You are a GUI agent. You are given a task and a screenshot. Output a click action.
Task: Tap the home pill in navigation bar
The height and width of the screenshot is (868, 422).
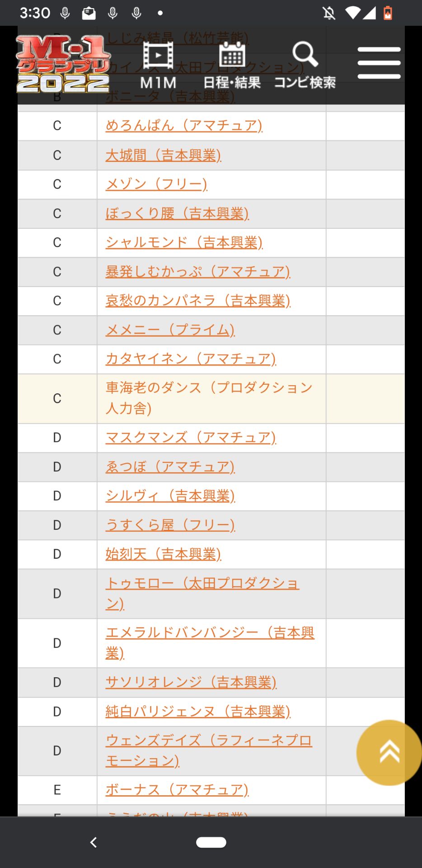coord(211,842)
